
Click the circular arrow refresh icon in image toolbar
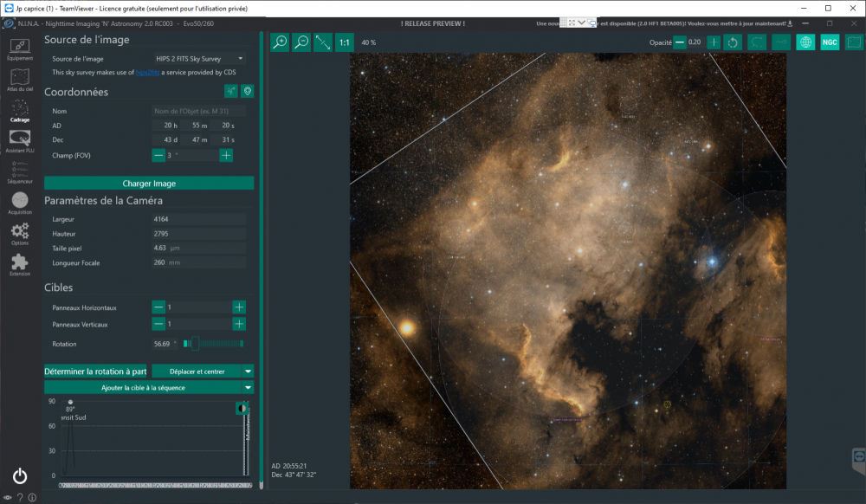[733, 42]
